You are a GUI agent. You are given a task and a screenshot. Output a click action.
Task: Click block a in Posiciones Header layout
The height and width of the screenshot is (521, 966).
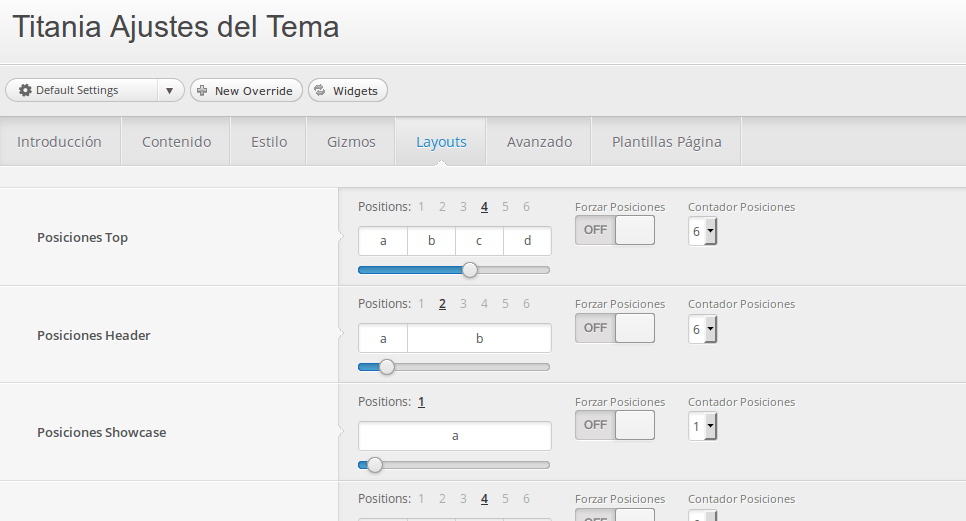coord(383,338)
